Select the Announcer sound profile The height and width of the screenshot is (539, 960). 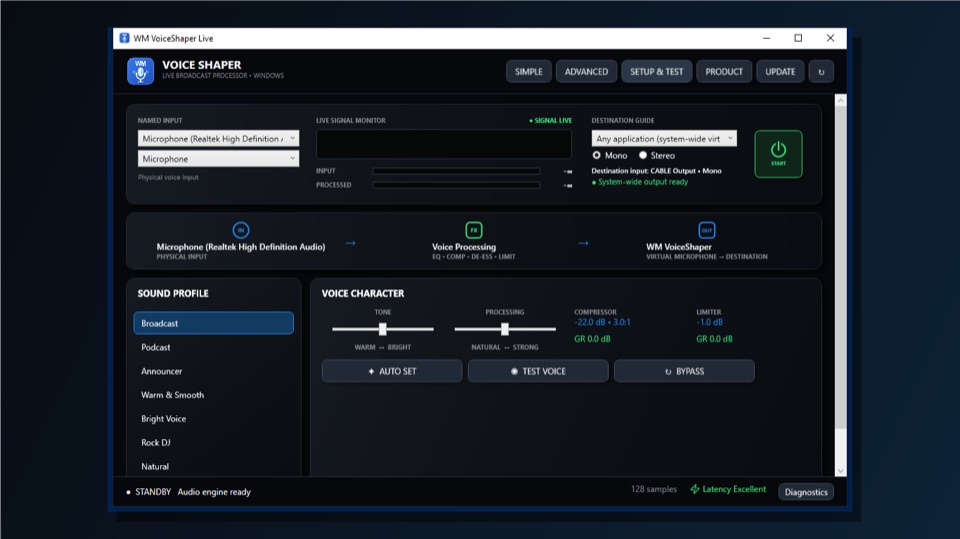point(214,371)
